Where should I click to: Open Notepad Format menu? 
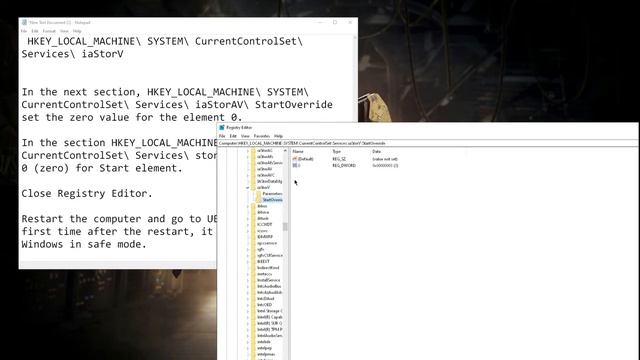click(49, 31)
